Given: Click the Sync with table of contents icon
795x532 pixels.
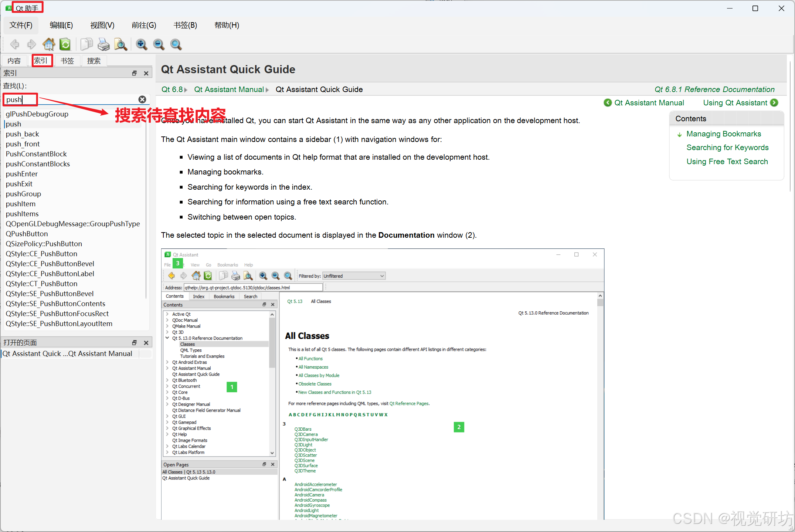Looking at the screenshot, I should 65,44.
